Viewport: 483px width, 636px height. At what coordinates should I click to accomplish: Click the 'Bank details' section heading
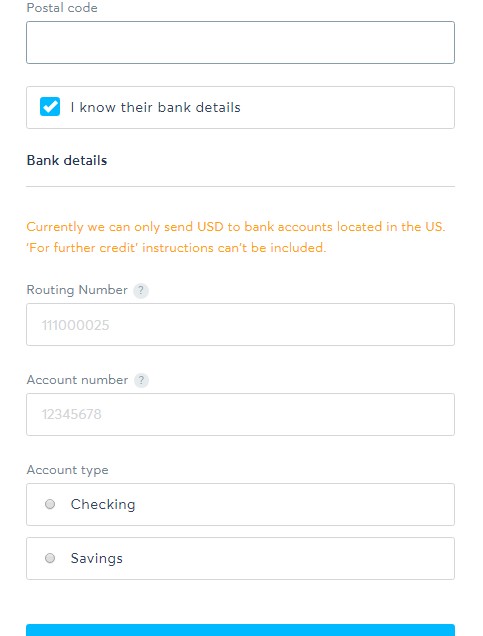(x=67, y=160)
